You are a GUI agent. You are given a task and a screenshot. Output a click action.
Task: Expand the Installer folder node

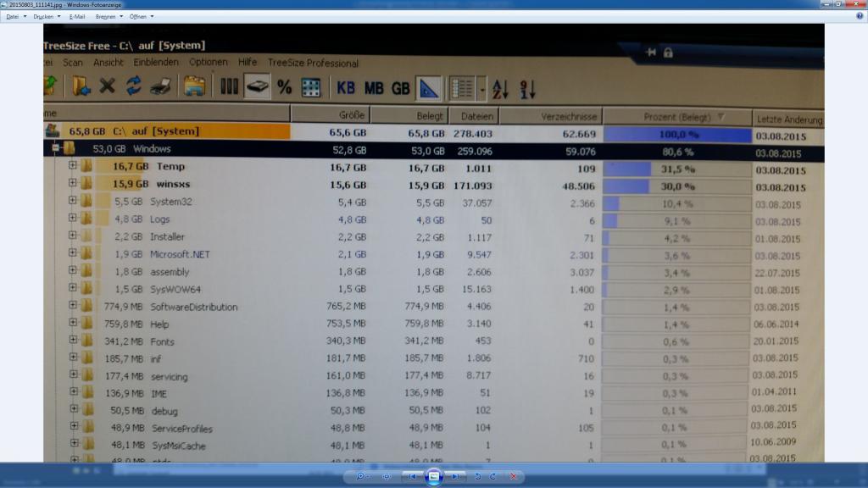point(73,236)
